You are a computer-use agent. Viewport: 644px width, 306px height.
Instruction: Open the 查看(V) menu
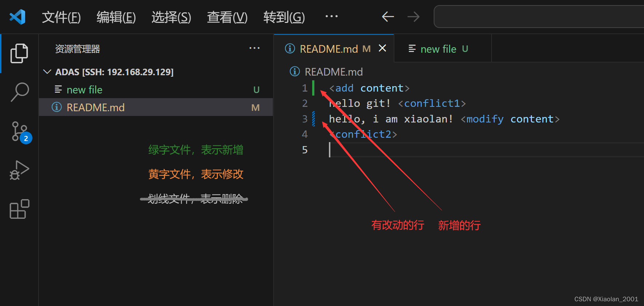click(x=227, y=17)
